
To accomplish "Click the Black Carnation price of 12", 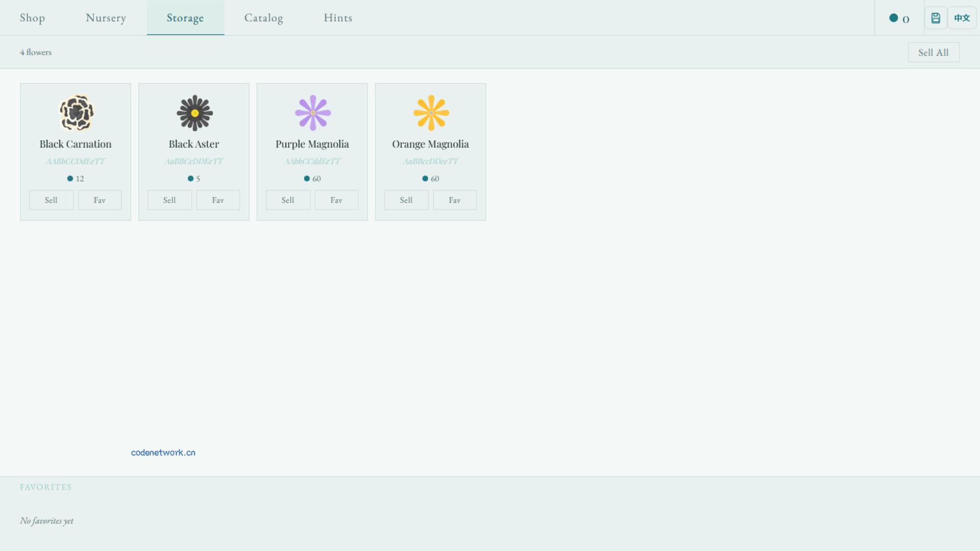I will (76, 179).
